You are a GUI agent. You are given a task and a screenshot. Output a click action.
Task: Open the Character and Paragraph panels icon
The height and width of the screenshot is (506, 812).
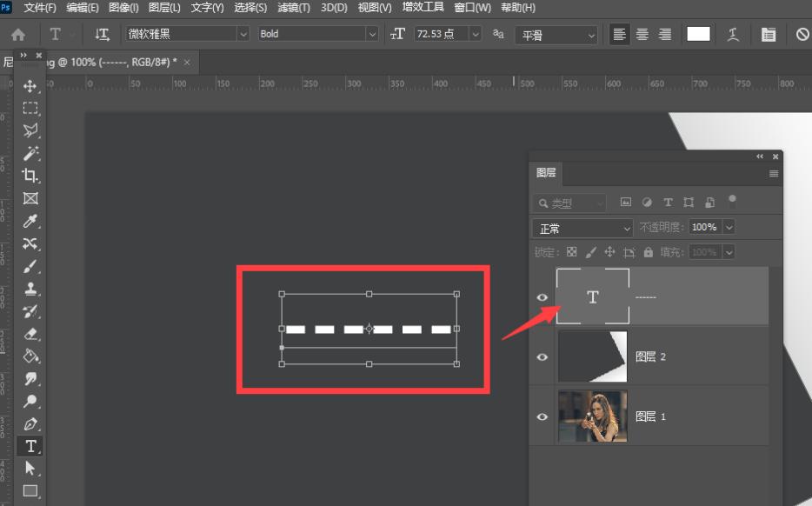(769, 35)
